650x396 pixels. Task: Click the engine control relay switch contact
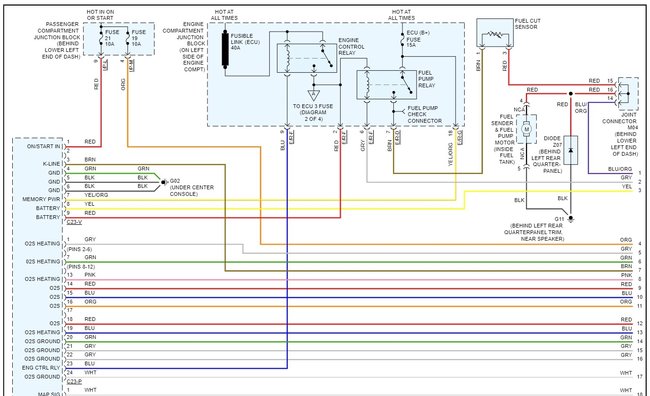coord(327,57)
